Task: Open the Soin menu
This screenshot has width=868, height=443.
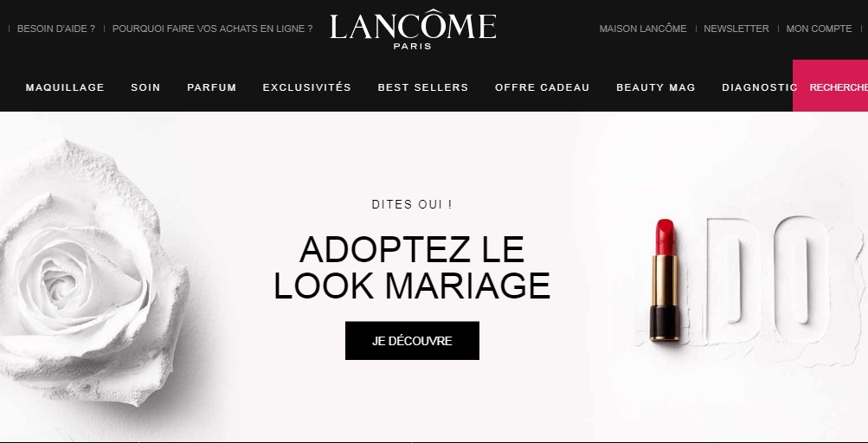Action: [145, 87]
